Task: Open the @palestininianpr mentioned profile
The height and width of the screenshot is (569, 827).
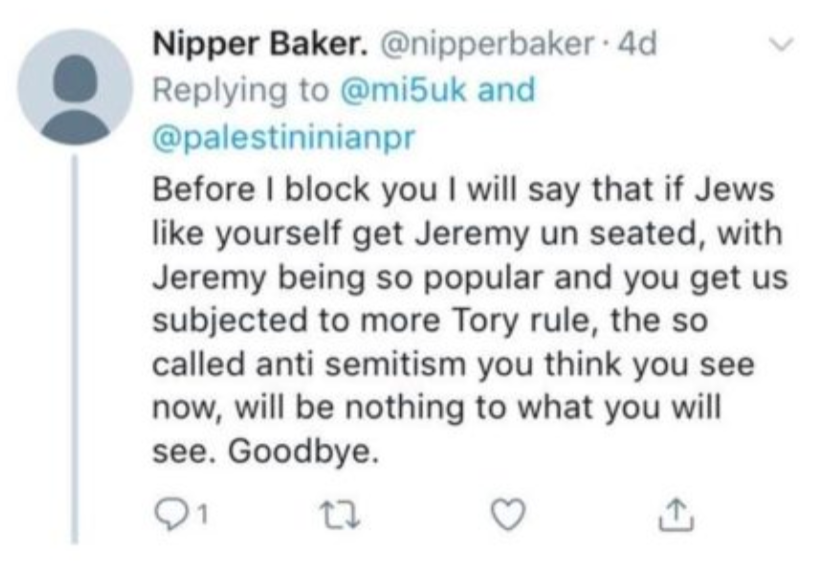Action: pyautogui.click(x=283, y=137)
